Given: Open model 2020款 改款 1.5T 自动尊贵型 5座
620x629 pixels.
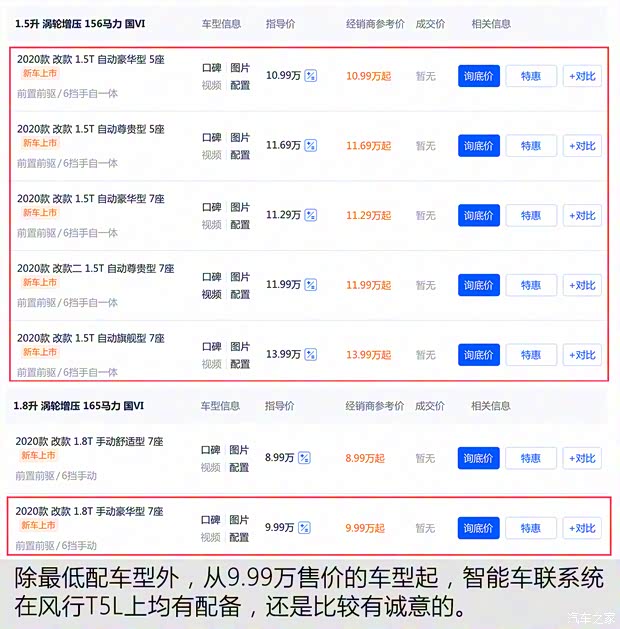Looking at the screenshot, I should click(91, 129).
